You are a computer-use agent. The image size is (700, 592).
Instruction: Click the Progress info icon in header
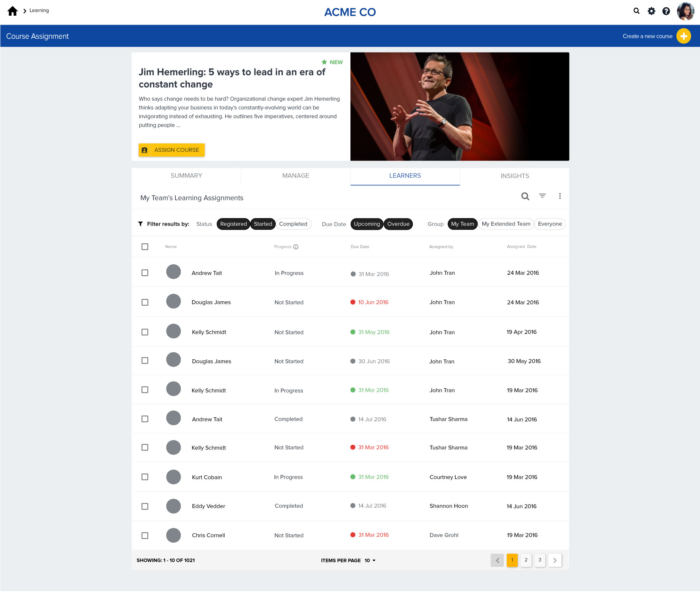(296, 247)
